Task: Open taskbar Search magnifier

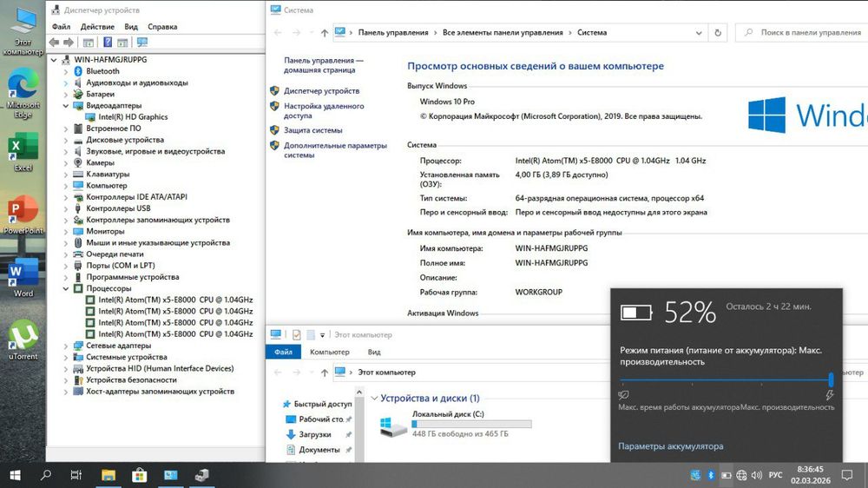Action: tap(46, 475)
